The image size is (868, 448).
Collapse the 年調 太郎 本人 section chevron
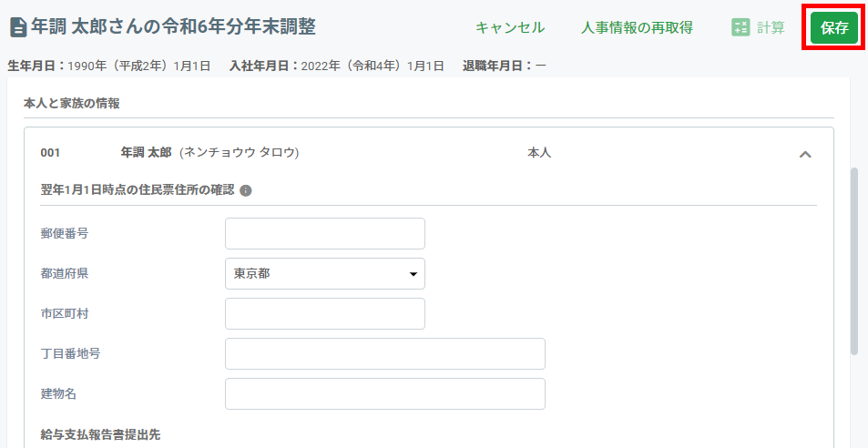pyautogui.click(x=805, y=154)
